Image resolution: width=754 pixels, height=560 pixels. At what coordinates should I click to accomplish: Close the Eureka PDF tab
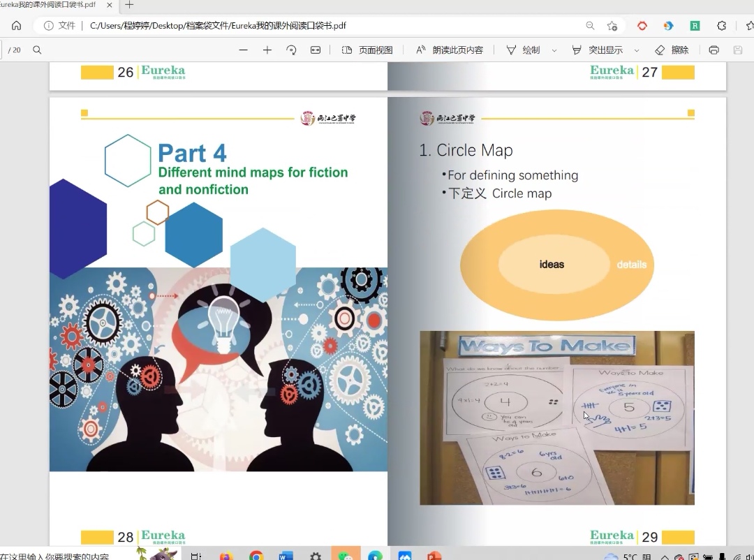coord(109,5)
